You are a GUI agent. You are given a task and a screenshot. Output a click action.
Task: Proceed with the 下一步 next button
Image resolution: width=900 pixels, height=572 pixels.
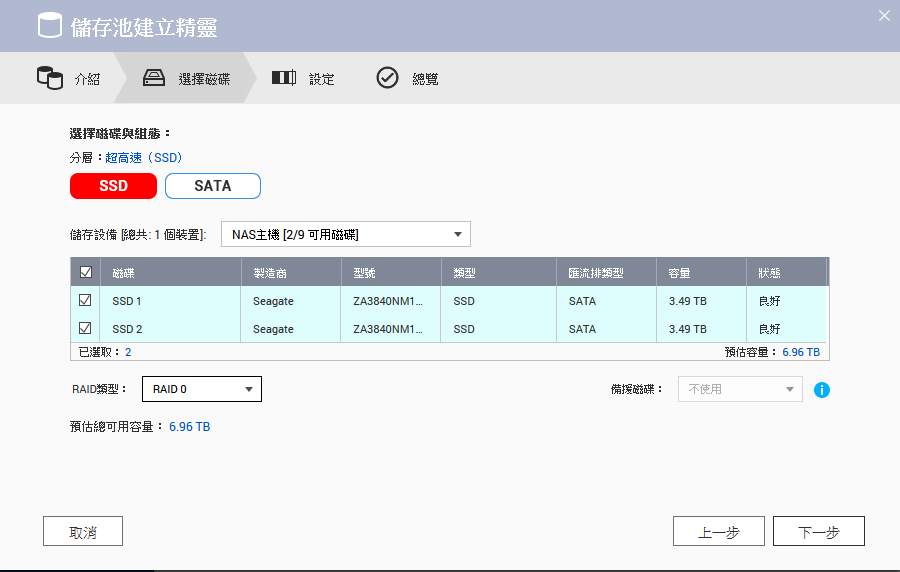pos(818,532)
